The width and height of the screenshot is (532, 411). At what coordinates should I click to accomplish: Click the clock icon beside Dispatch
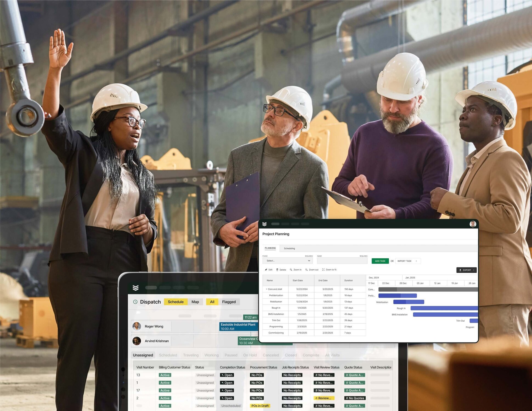click(135, 302)
